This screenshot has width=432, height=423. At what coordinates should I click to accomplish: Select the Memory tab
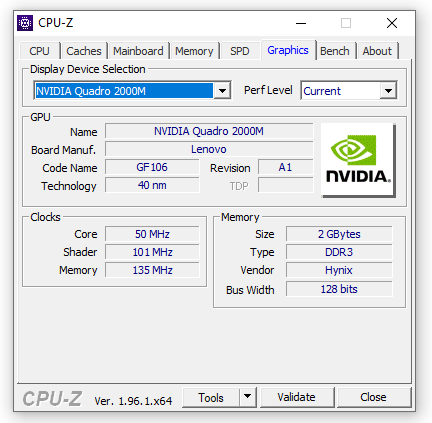coord(194,51)
